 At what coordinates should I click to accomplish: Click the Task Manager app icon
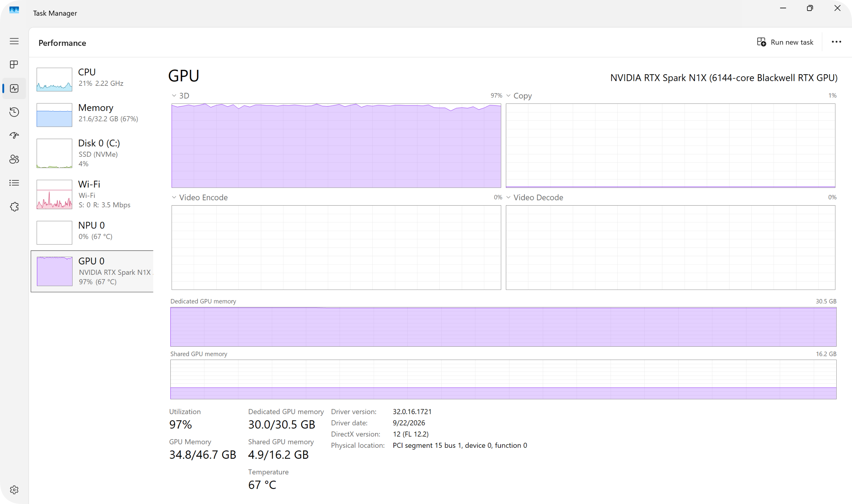[14, 10]
